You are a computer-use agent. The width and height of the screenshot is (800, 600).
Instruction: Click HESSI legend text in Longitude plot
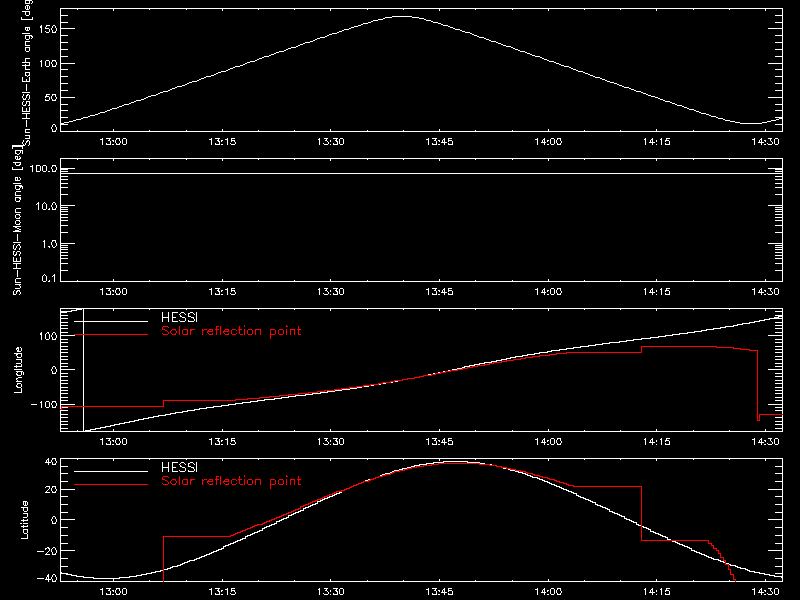[x=179, y=317]
